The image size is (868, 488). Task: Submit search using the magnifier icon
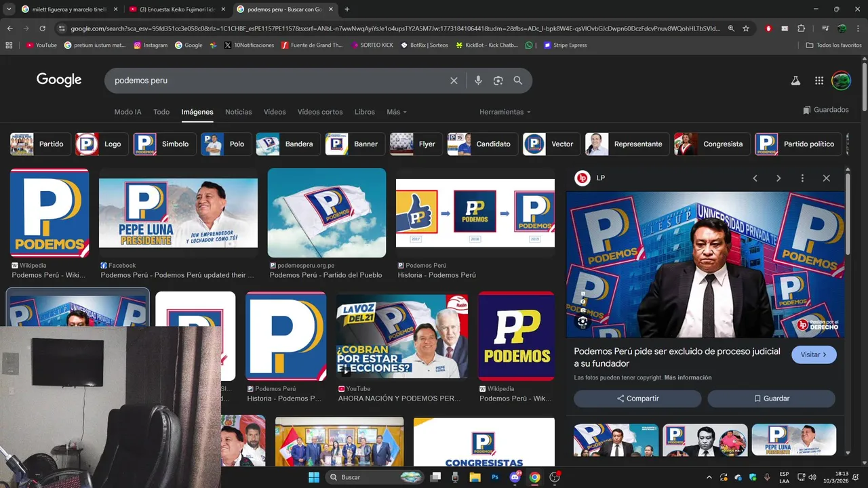click(x=518, y=81)
